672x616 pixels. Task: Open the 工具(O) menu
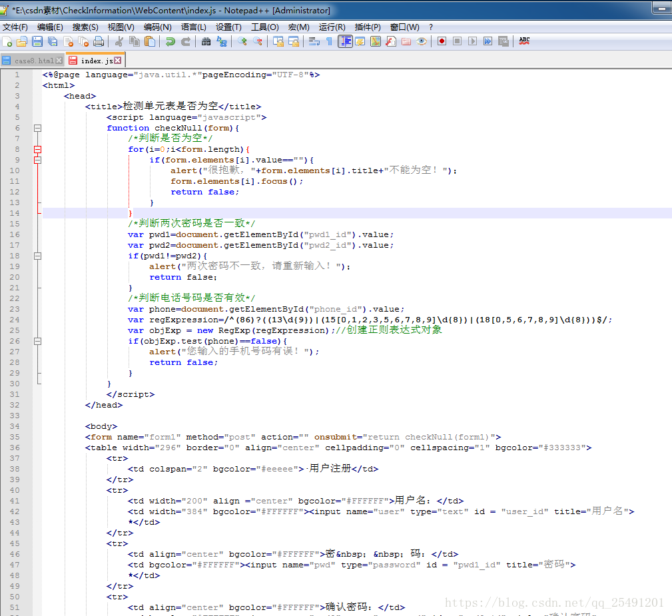click(x=265, y=27)
